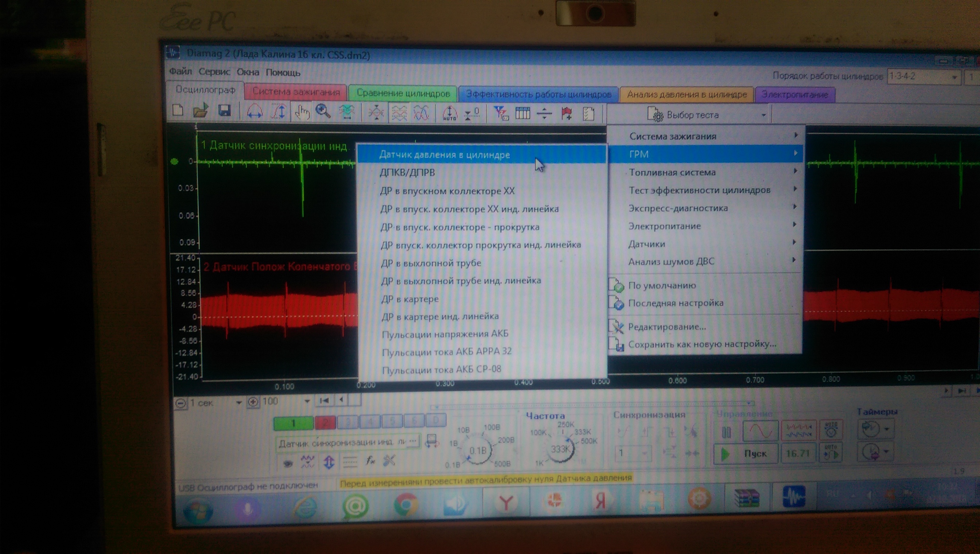The image size is (980, 554).
Task: Switch to the Анализ давления в цилиндре tab
Action: coord(687,94)
